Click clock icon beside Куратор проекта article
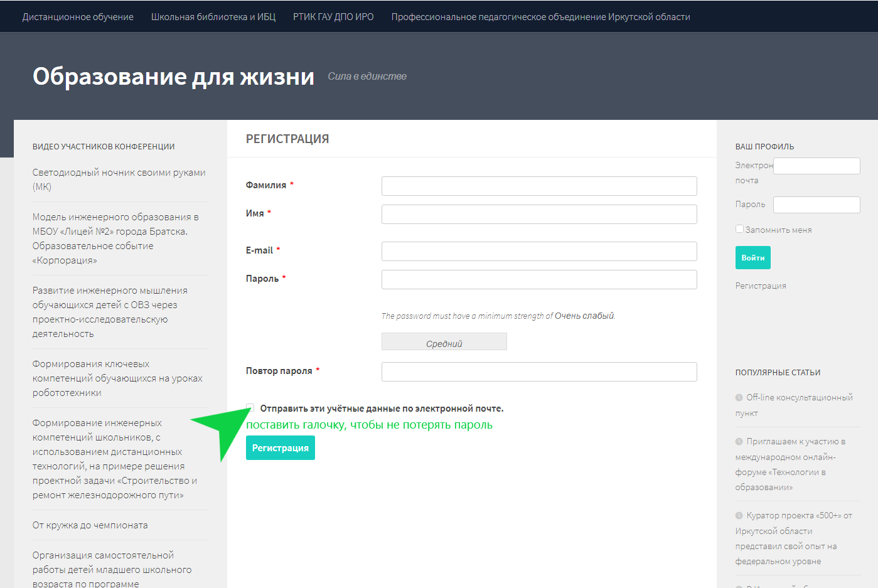The image size is (878, 588). click(x=739, y=515)
